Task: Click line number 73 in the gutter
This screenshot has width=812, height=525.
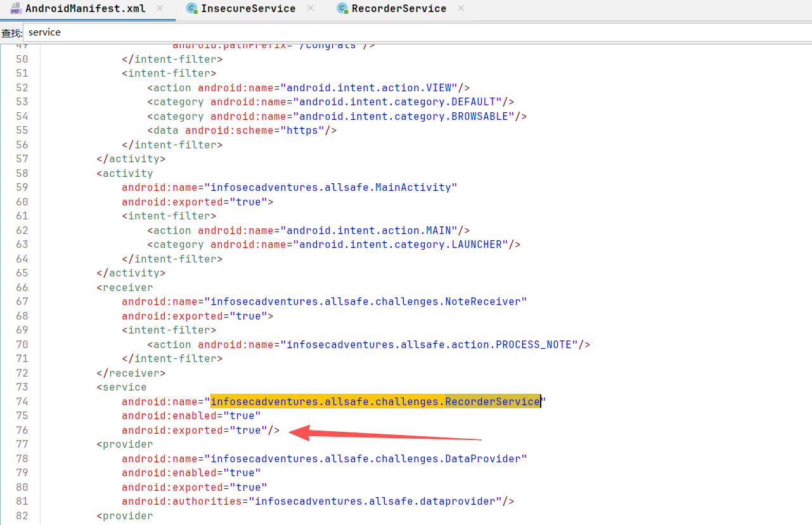Action: [x=22, y=387]
